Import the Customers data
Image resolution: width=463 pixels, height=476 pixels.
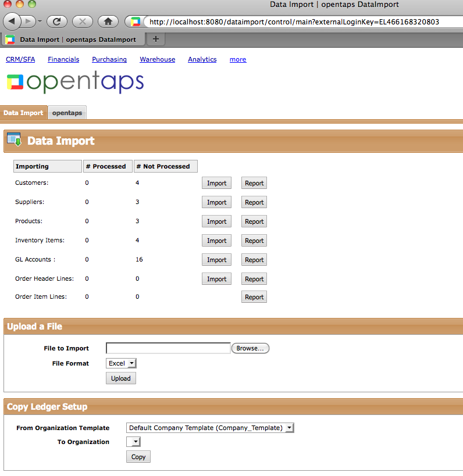(x=216, y=183)
